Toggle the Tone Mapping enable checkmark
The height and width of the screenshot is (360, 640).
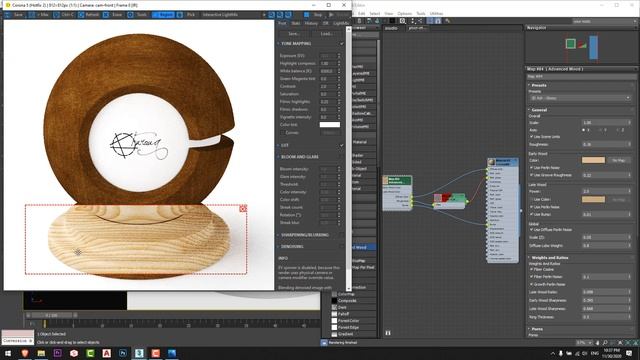pos(342,43)
